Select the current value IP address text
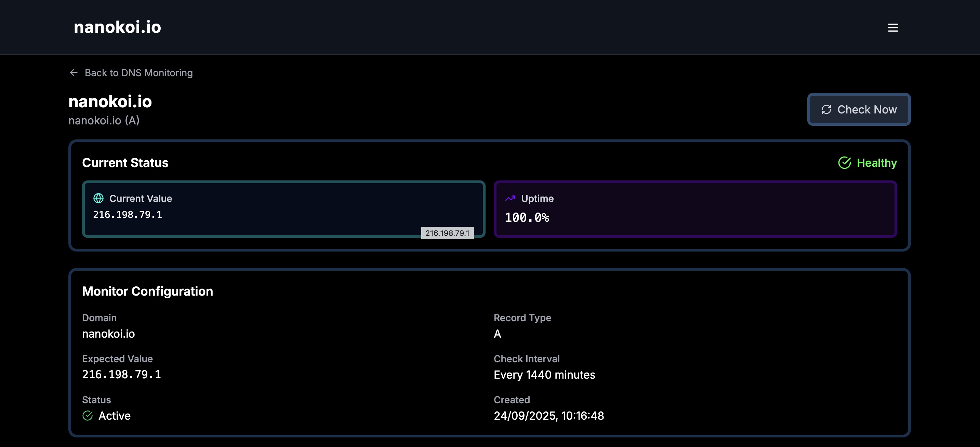The height and width of the screenshot is (447, 980). [128, 215]
